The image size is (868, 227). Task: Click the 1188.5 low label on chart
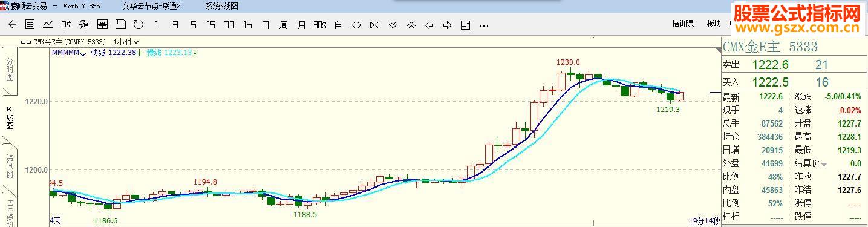coord(305,214)
